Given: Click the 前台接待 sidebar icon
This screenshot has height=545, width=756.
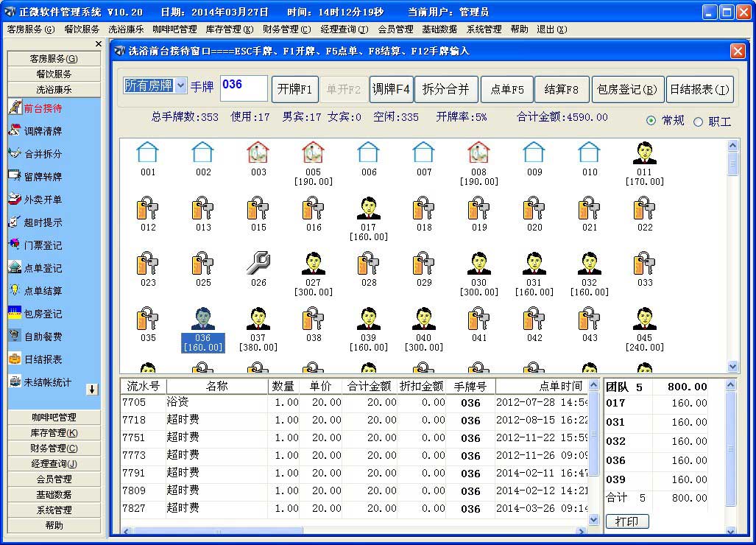Looking at the screenshot, I should coord(15,108).
